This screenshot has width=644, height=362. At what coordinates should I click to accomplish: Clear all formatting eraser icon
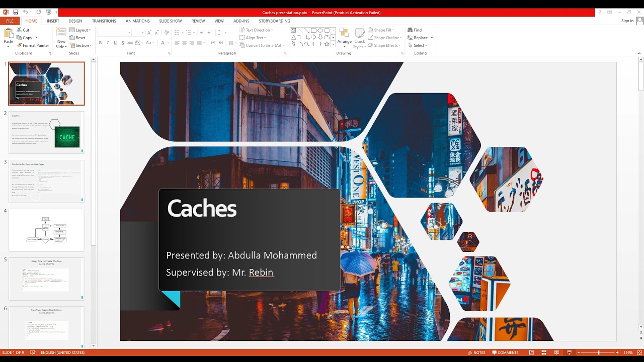pos(168,33)
